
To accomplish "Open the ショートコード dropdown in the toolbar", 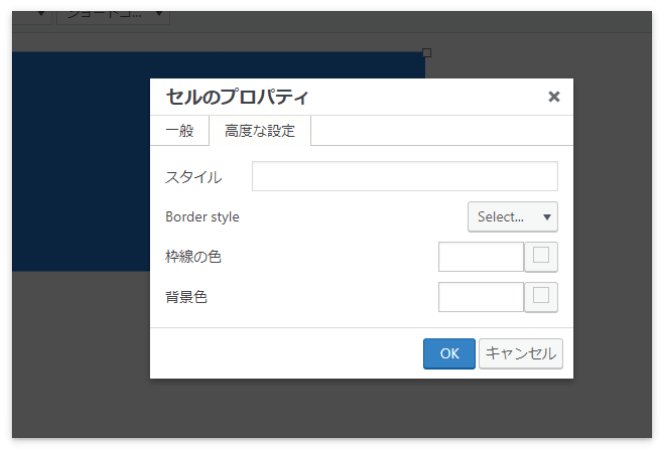I will (x=113, y=17).
